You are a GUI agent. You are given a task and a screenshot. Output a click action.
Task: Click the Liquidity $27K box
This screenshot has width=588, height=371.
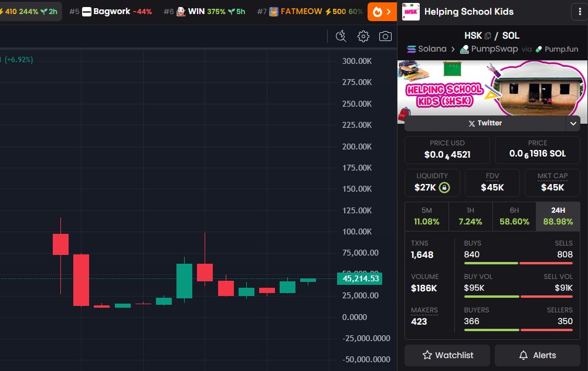tap(432, 182)
